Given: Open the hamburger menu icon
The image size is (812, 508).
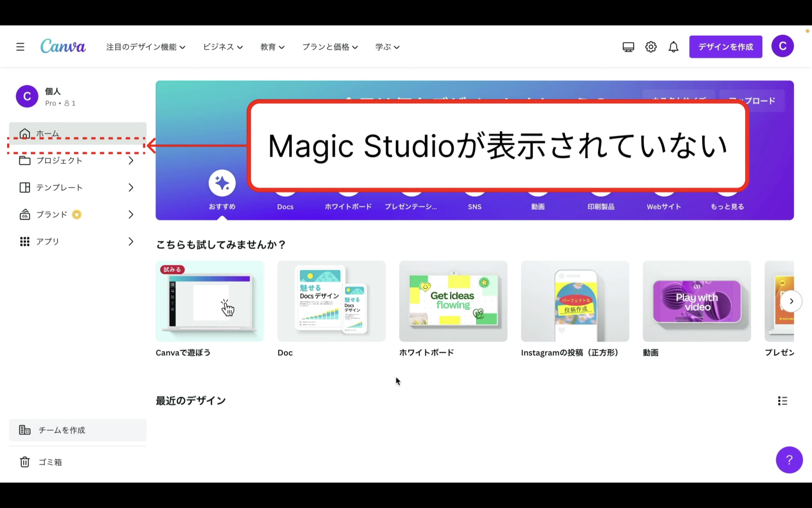Looking at the screenshot, I should pos(20,47).
